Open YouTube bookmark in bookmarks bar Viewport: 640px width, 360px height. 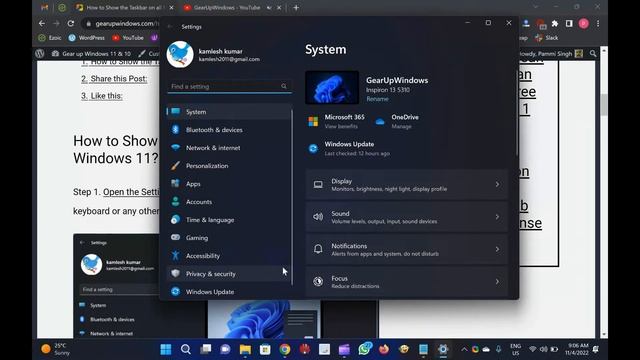tap(128, 38)
